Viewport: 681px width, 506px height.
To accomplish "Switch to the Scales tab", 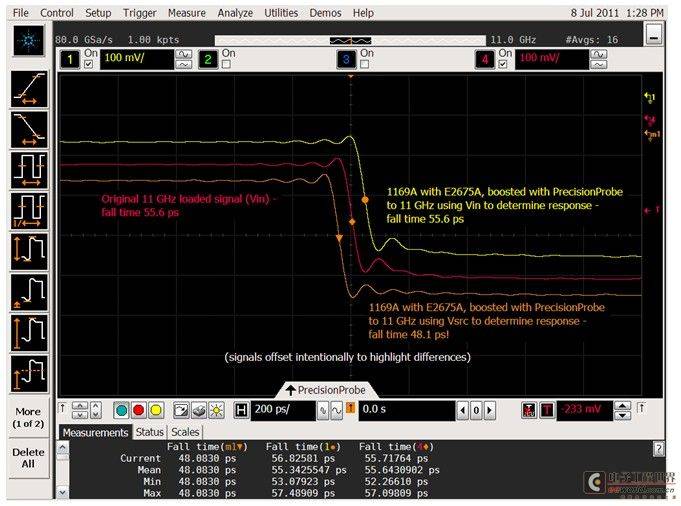I will pyautogui.click(x=185, y=432).
